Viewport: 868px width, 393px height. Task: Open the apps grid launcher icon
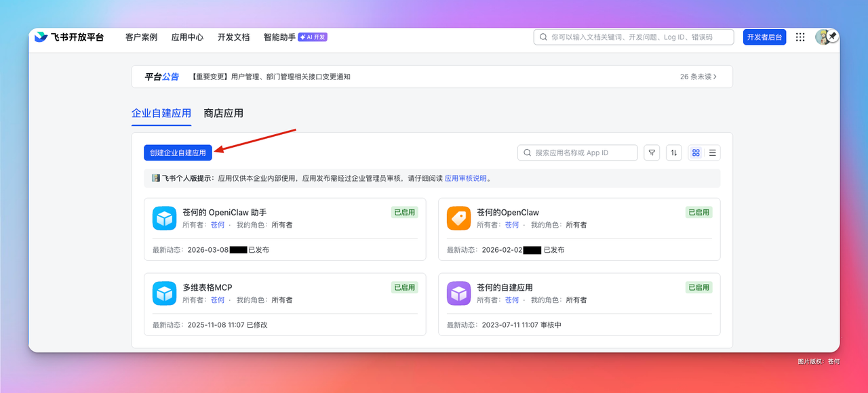tap(800, 37)
